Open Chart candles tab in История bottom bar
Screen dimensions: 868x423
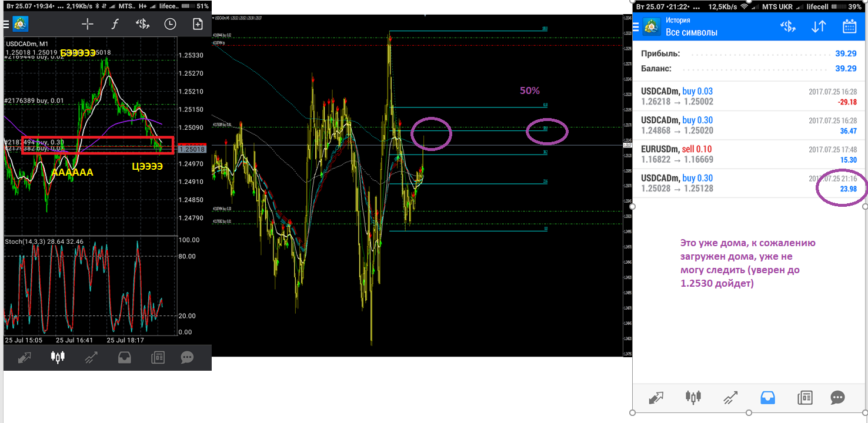coord(693,398)
